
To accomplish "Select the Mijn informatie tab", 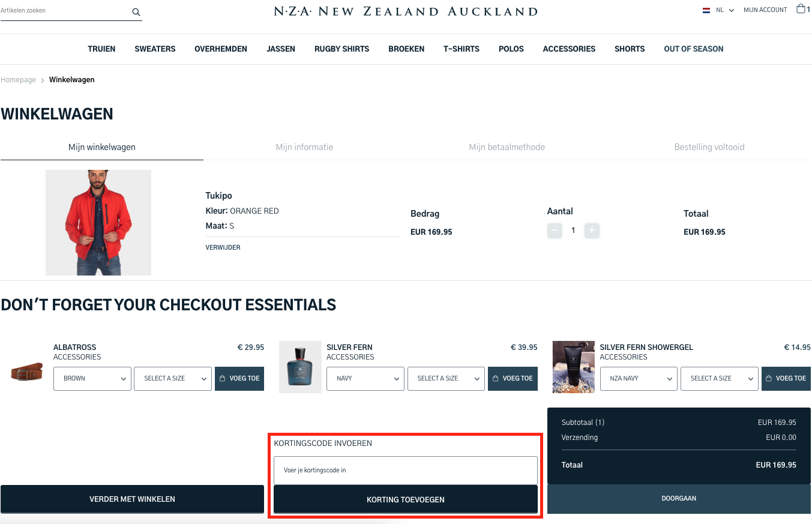I will coord(304,147).
